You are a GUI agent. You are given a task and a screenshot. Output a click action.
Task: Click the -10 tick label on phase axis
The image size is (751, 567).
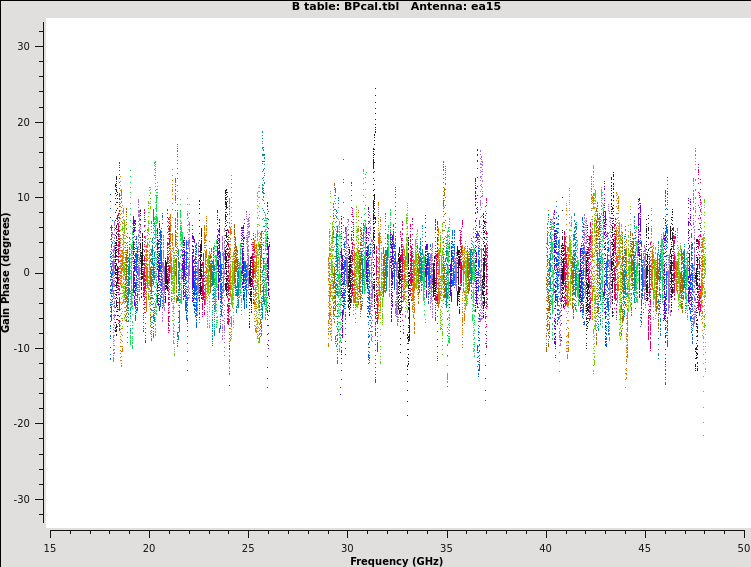tap(22, 348)
